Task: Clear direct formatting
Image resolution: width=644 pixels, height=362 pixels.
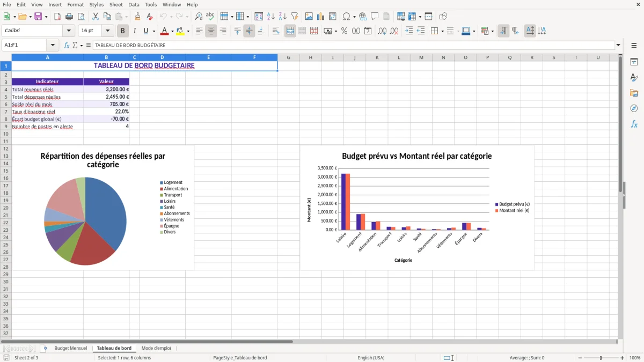Action: pyautogui.click(x=149, y=17)
